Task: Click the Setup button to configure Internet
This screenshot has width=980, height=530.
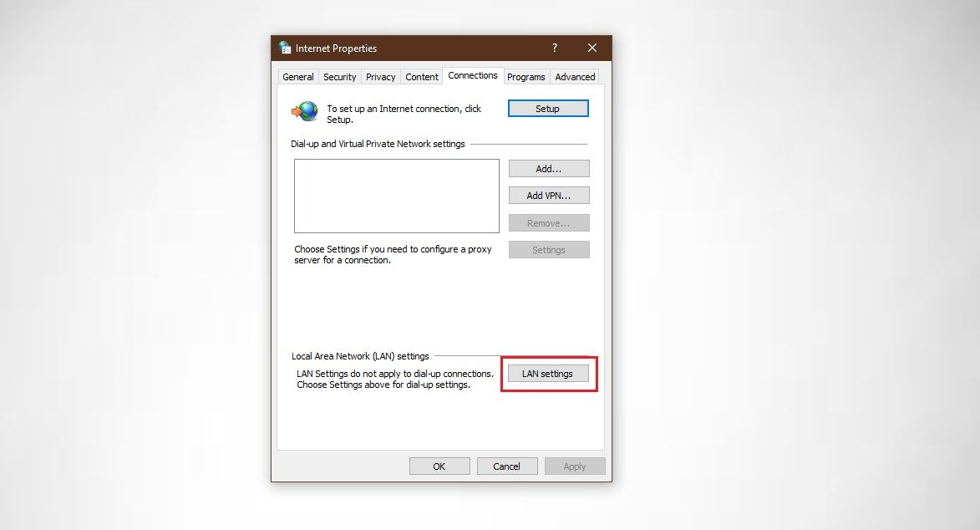Action: pyautogui.click(x=547, y=108)
